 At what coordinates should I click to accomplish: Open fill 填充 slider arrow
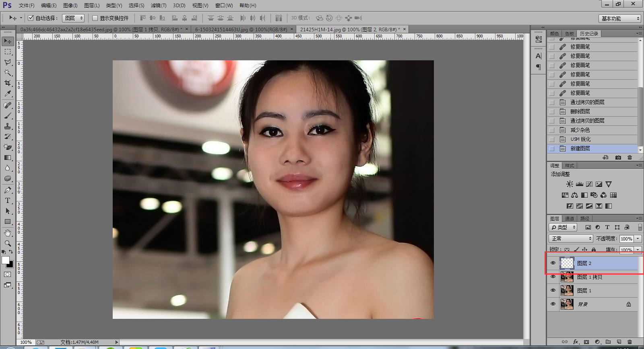[x=638, y=250]
